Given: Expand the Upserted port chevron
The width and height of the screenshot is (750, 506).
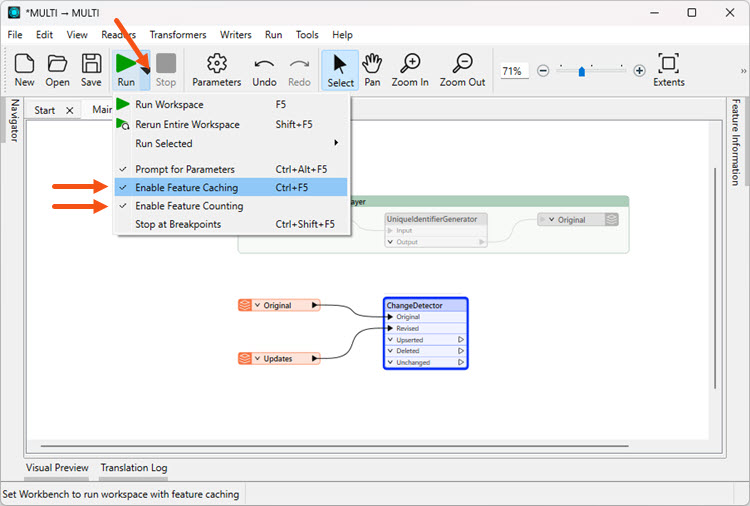Looking at the screenshot, I should coord(391,340).
